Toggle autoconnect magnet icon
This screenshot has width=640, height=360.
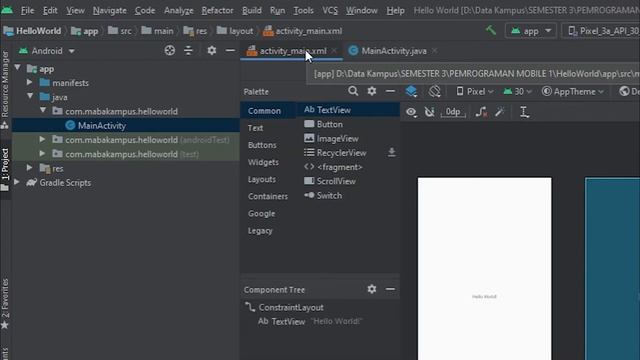[429, 112]
